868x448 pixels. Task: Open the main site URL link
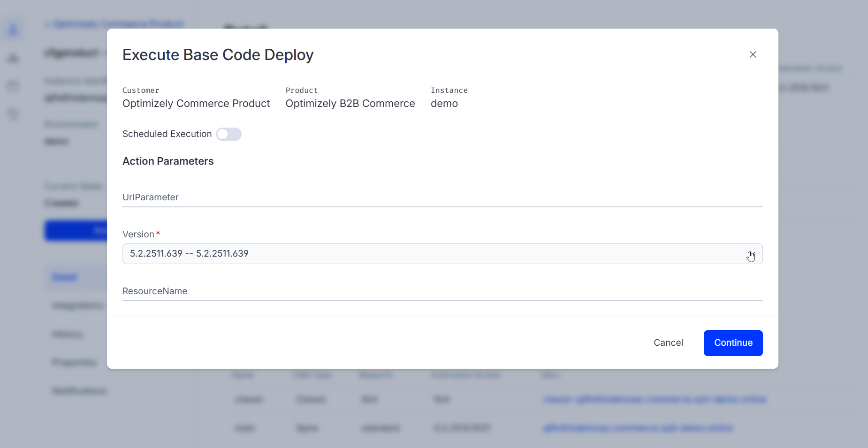(x=638, y=428)
